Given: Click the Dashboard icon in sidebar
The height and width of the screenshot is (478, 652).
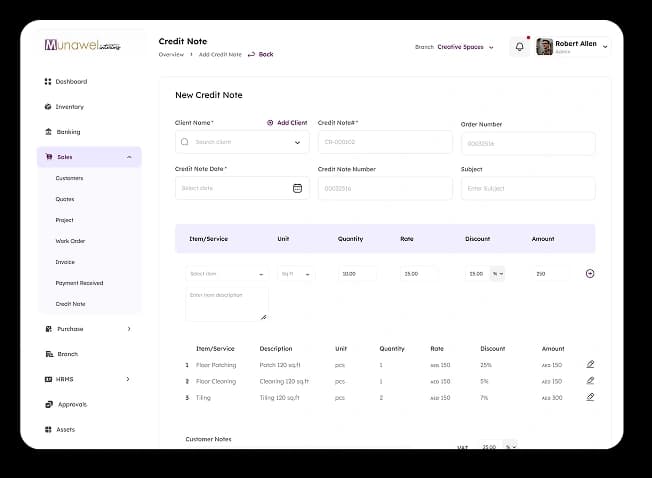Looking at the screenshot, I should [48, 81].
